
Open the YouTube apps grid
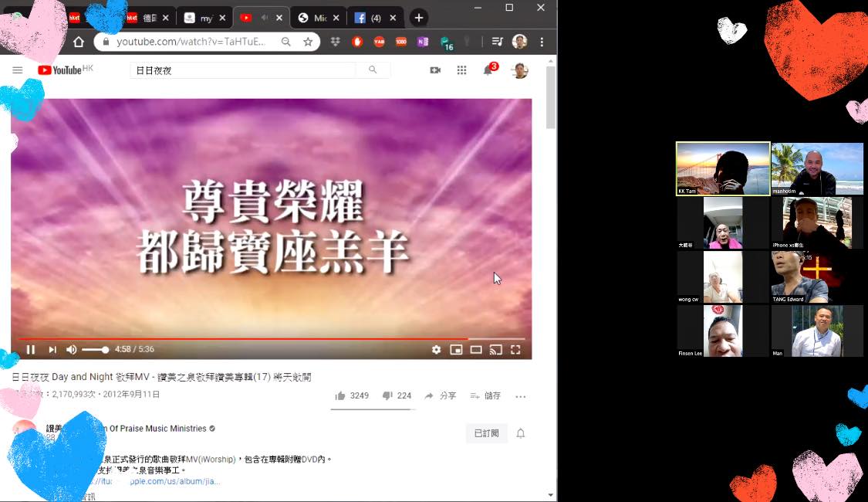(x=461, y=70)
